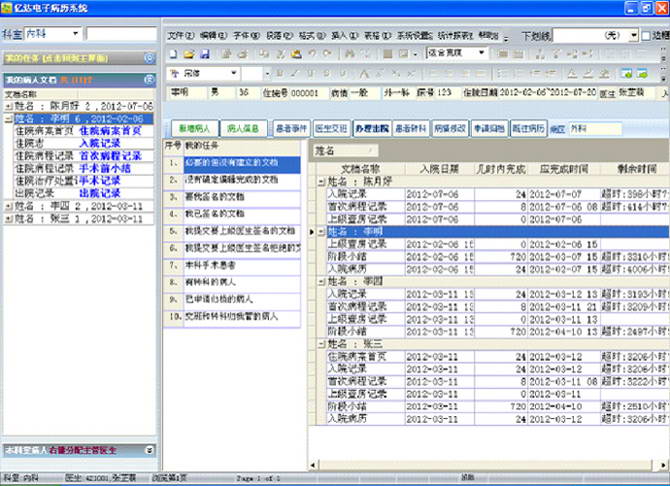Collapse the 李四 group in document grid
The width and height of the screenshot is (670, 486).
tap(321, 282)
